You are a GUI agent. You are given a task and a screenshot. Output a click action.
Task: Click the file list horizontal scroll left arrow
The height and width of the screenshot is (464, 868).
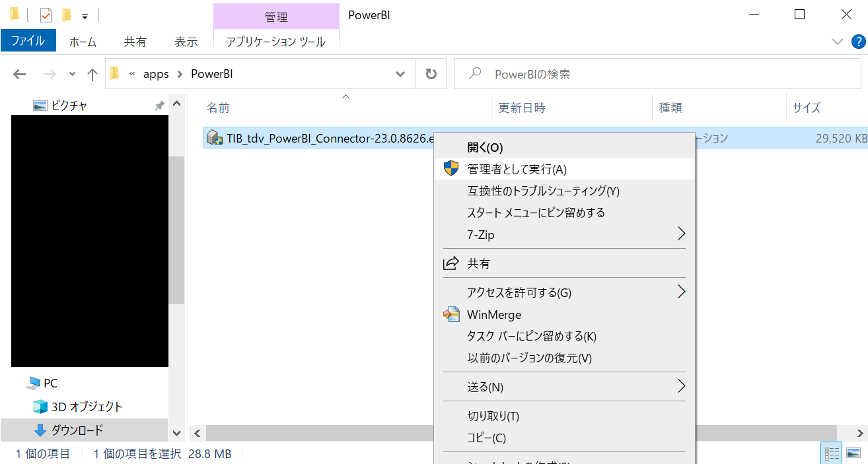point(197,433)
